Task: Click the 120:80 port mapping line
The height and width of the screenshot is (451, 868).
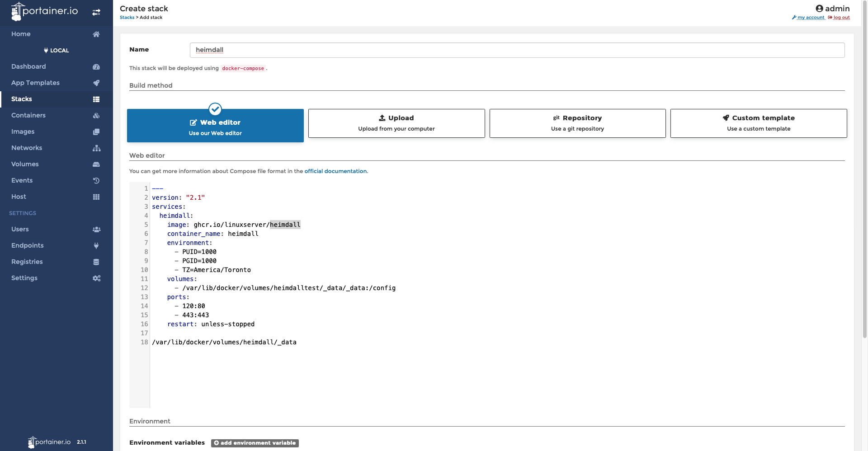Action: pos(190,306)
